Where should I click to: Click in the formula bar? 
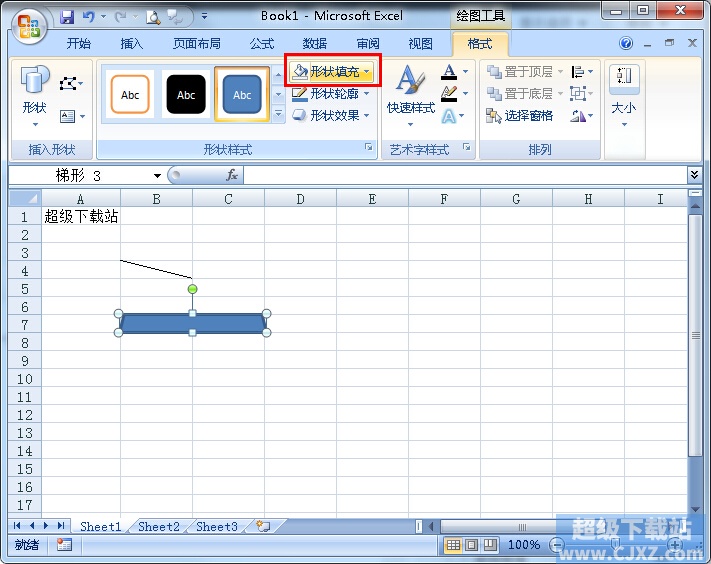point(465,175)
